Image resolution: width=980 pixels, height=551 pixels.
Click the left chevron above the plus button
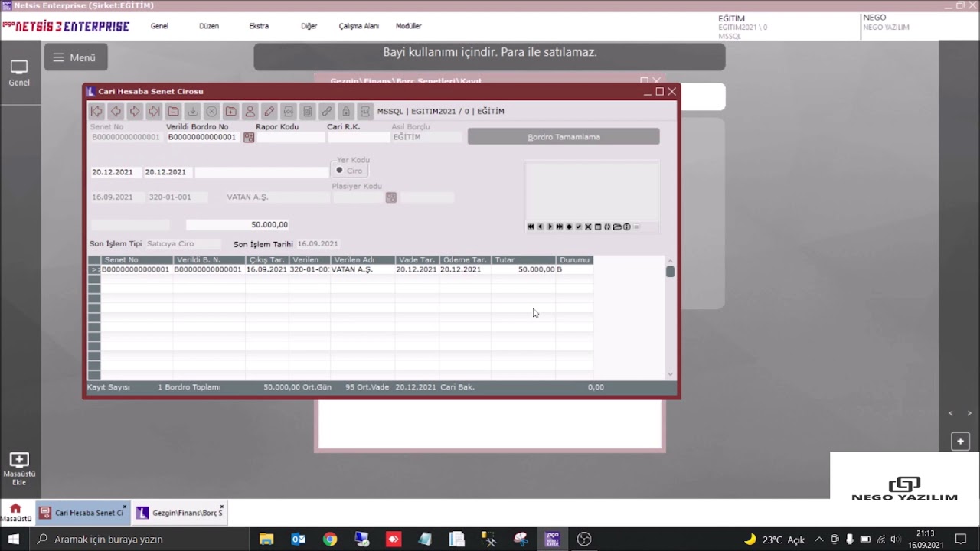point(951,414)
